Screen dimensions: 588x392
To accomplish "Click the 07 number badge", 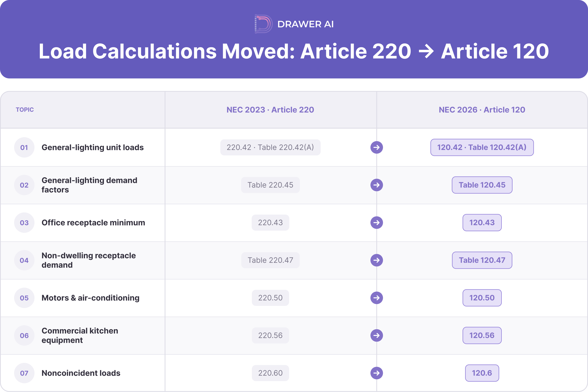I will [24, 373].
